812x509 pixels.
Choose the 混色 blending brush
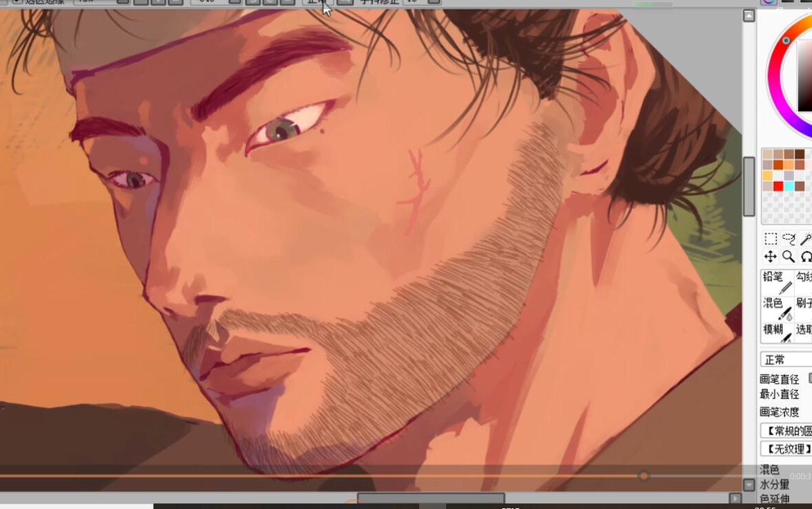pyautogui.click(x=777, y=308)
